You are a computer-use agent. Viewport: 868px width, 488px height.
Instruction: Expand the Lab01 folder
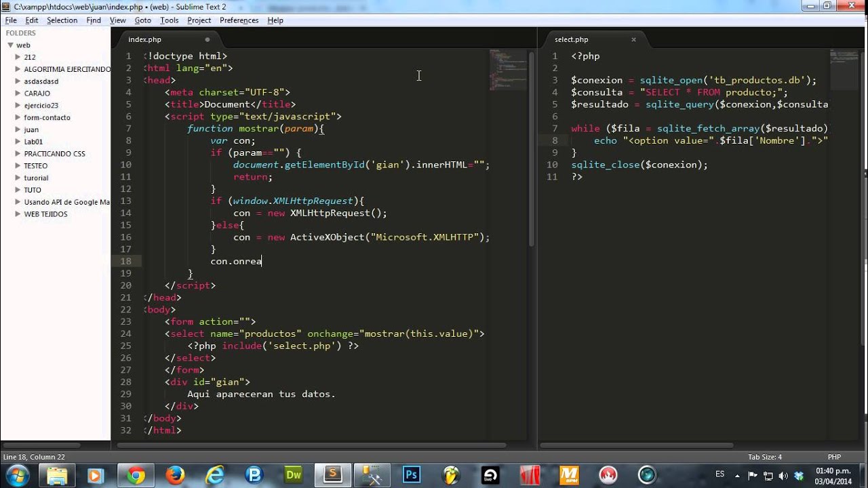coord(18,142)
